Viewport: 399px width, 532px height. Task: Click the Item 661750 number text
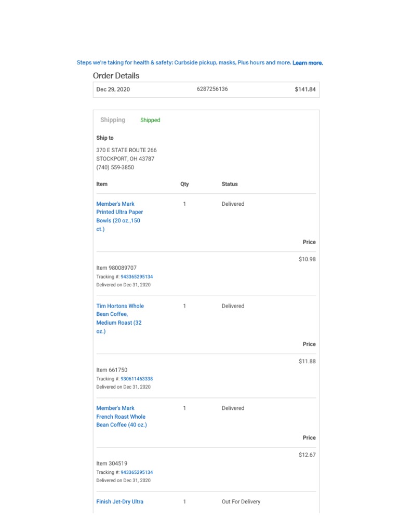[112, 370]
